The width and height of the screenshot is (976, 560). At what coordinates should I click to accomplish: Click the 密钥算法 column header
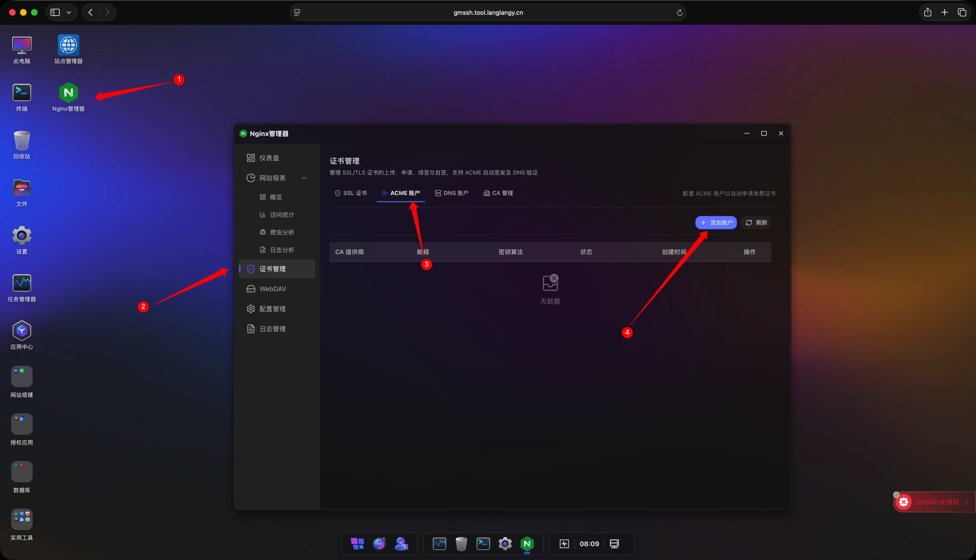511,252
